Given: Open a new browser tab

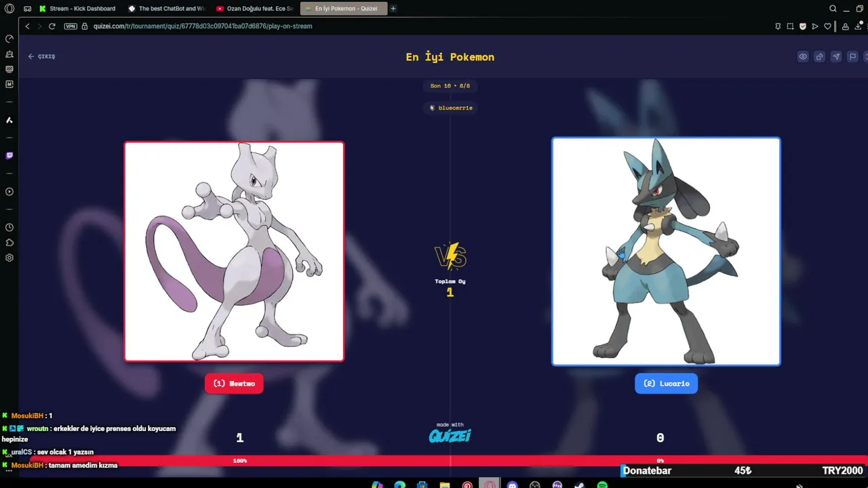Looking at the screenshot, I should [x=393, y=9].
